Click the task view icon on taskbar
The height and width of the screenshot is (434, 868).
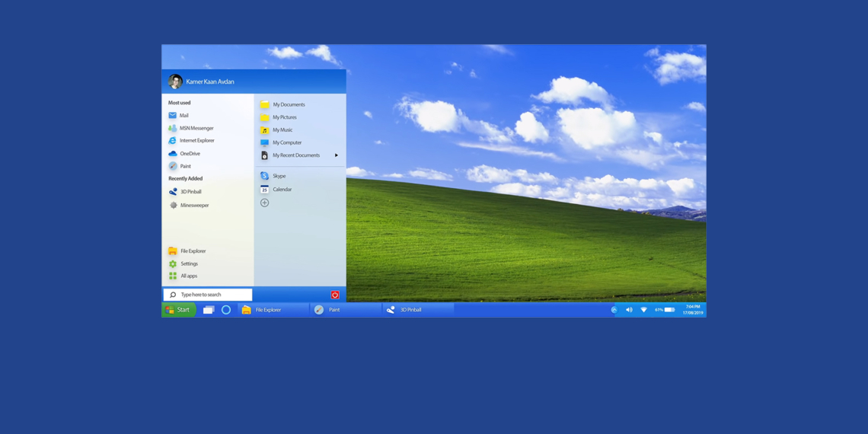(x=208, y=310)
